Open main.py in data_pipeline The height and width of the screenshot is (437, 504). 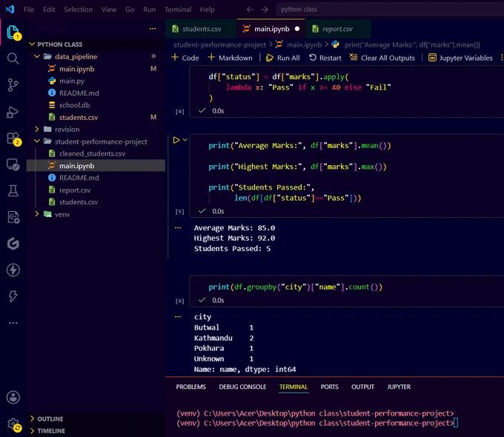(72, 81)
